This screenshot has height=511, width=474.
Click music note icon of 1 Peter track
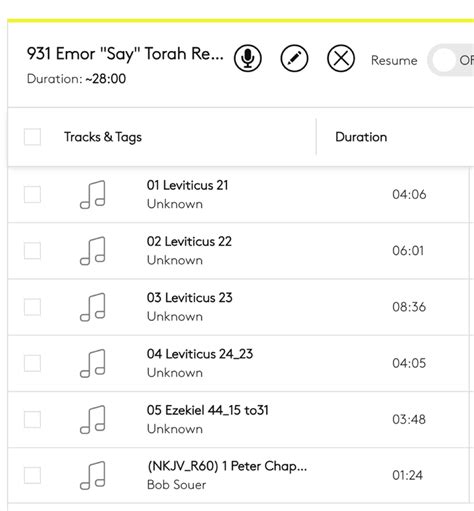93,475
